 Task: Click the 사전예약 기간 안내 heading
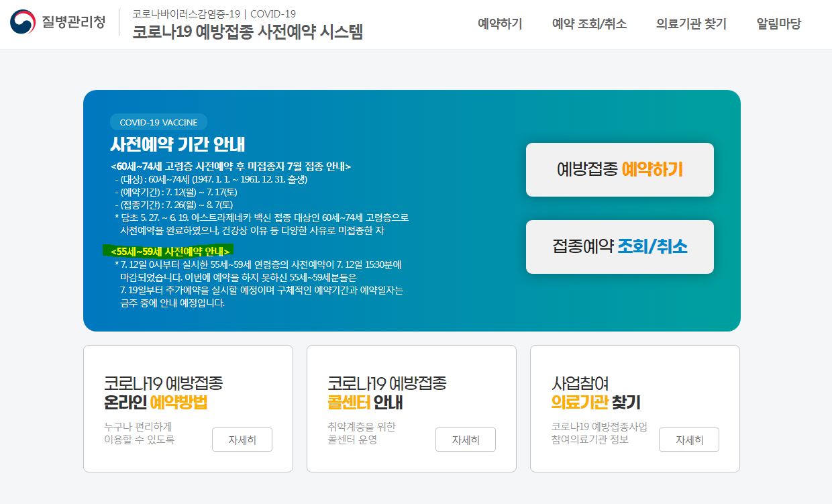[178, 144]
